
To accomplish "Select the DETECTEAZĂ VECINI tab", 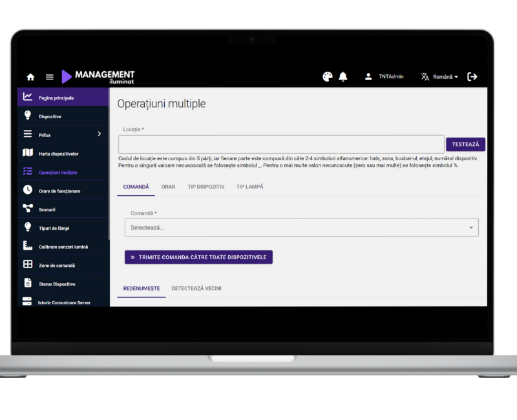I will [196, 288].
